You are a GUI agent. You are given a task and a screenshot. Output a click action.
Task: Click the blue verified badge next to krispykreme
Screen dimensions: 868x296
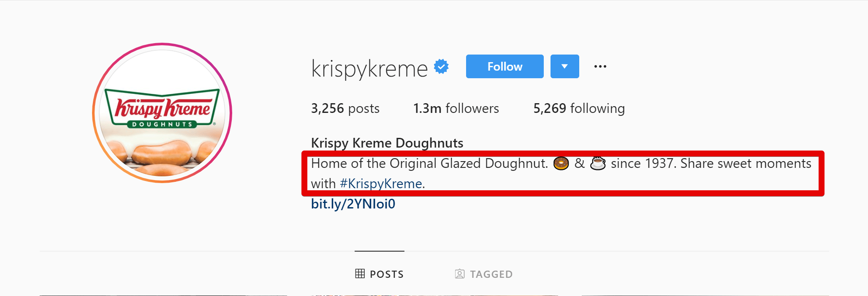(x=441, y=66)
